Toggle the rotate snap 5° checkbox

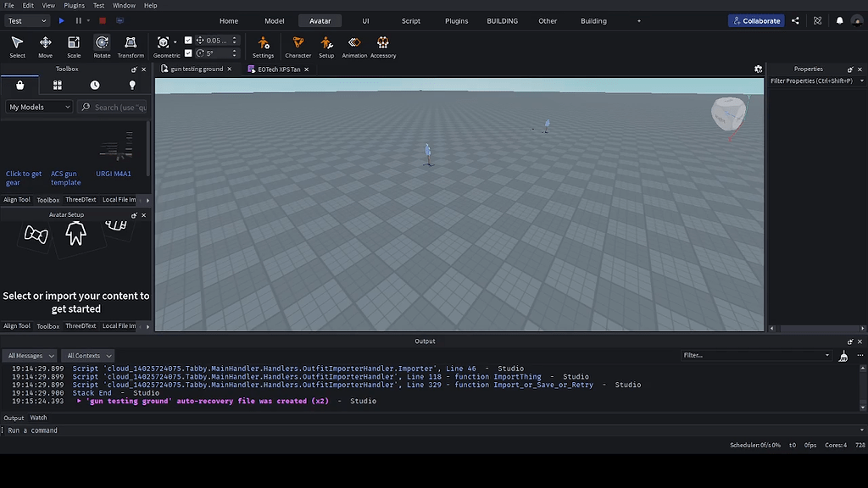tap(188, 53)
